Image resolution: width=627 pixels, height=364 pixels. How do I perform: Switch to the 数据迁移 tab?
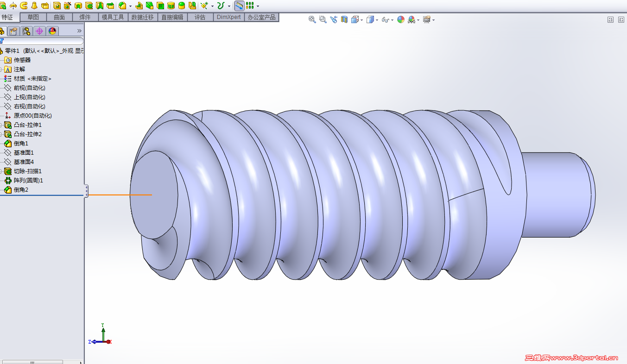[142, 17]
